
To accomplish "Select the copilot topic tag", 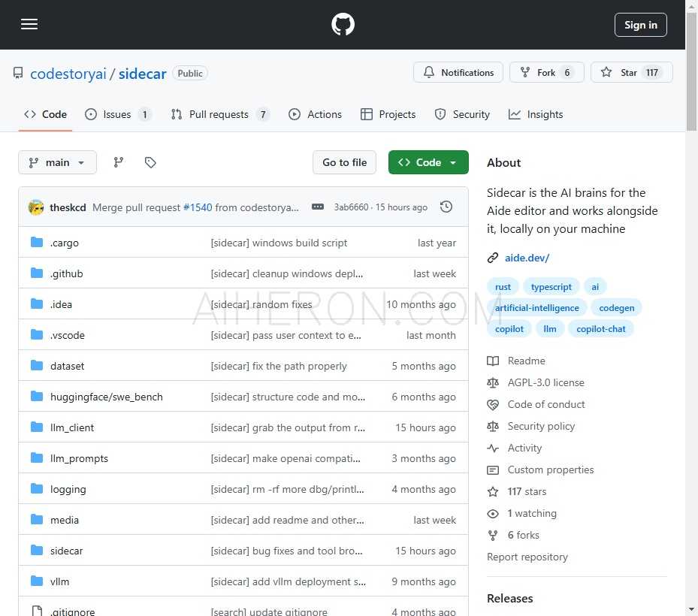I will (x=509, y=329).
